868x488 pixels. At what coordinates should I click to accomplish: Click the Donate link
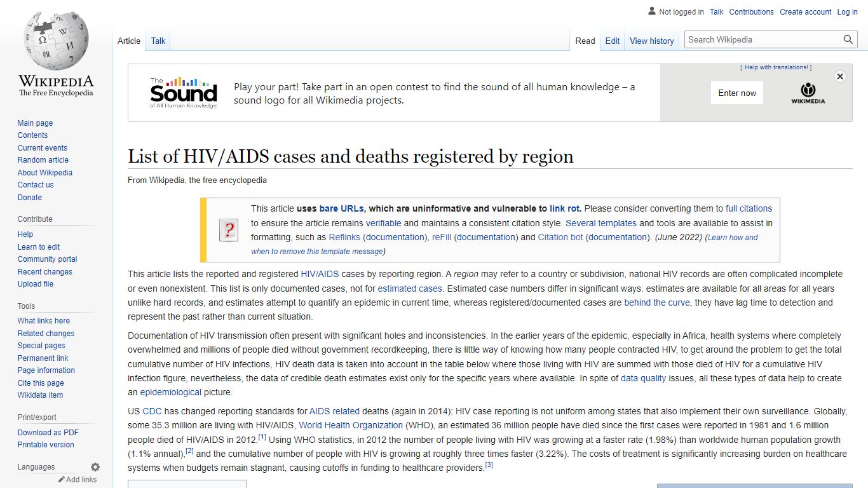29,198
